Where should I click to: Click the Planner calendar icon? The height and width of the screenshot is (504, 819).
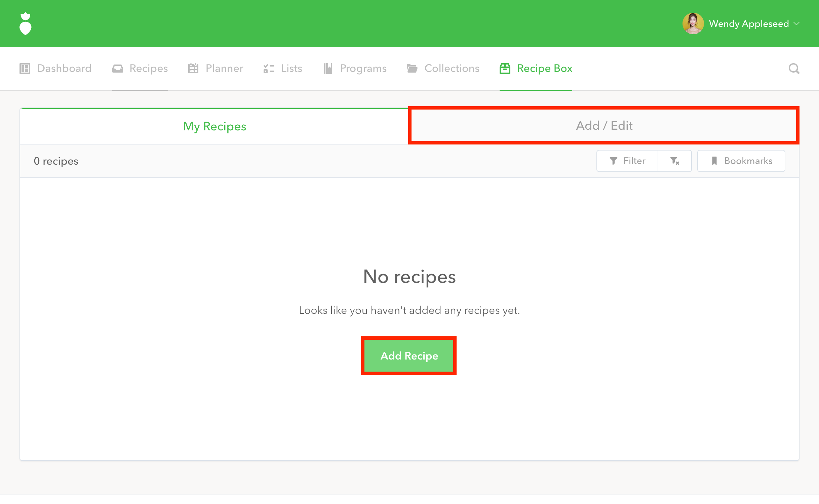click(x=193, y=69)
